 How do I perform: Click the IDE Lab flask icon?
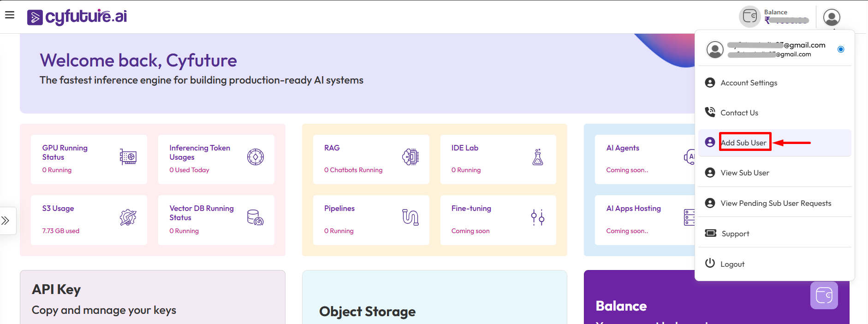tap(537, 157)
